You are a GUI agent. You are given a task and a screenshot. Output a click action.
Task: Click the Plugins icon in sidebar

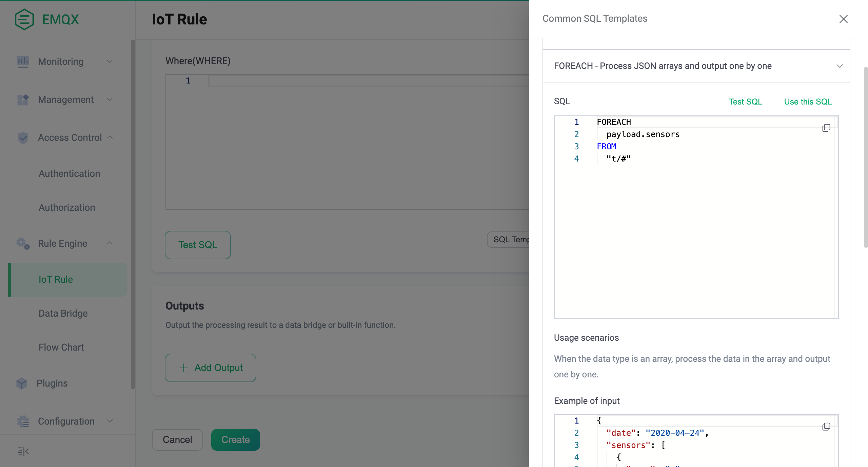(x=21, y=382)
